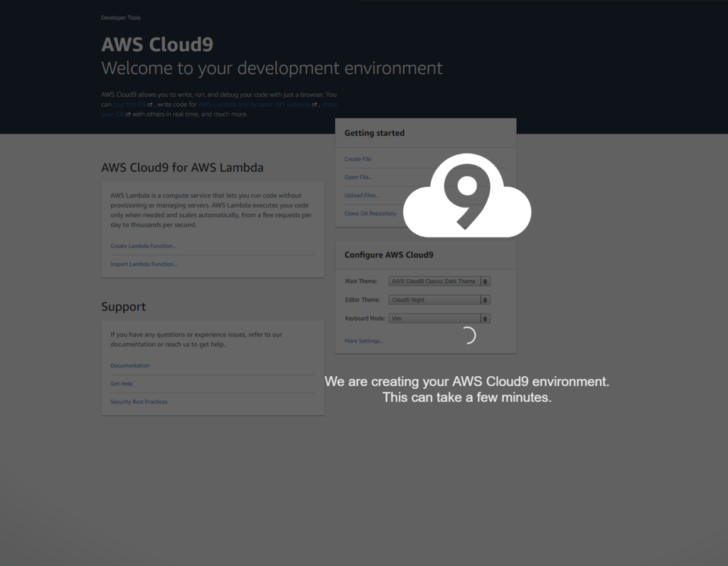Open the Create File link
The image size is (728, 566).
(x=358, y=159)
